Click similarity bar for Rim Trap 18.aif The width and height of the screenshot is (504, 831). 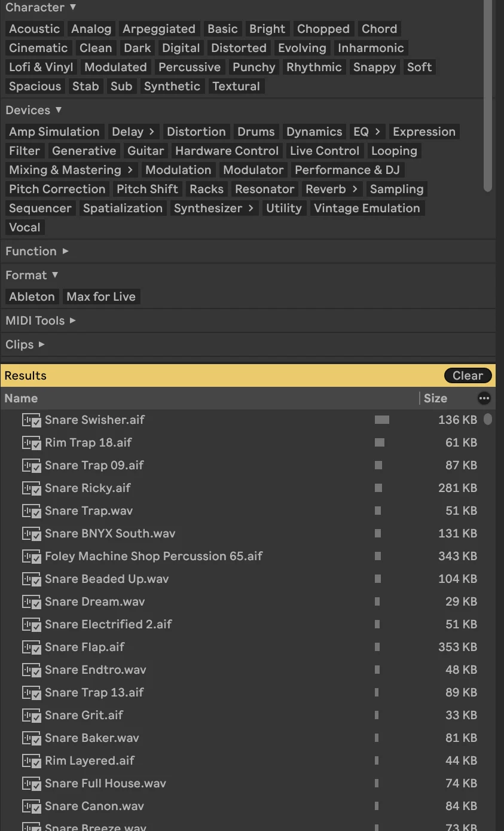[x=379, y=442]
